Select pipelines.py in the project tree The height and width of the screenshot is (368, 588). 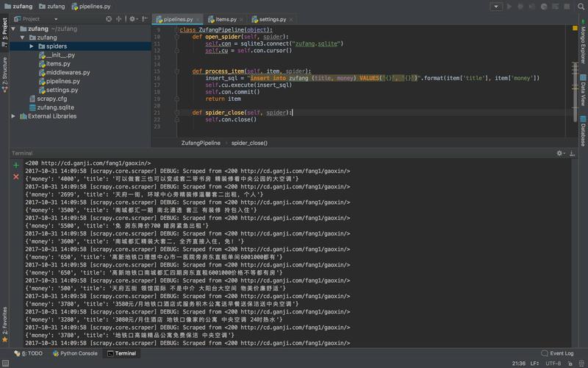[x=60, y=81]
